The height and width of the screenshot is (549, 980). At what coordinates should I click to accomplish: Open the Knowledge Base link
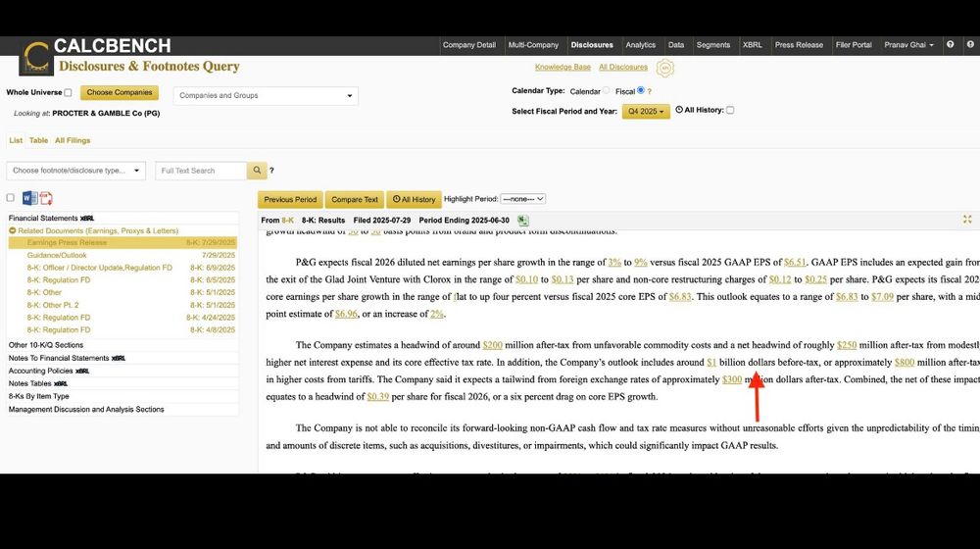[563, 67]
